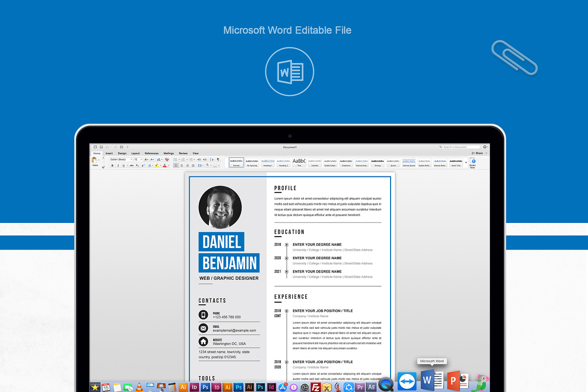Click the Search in Document field

(x=459, y=147)
